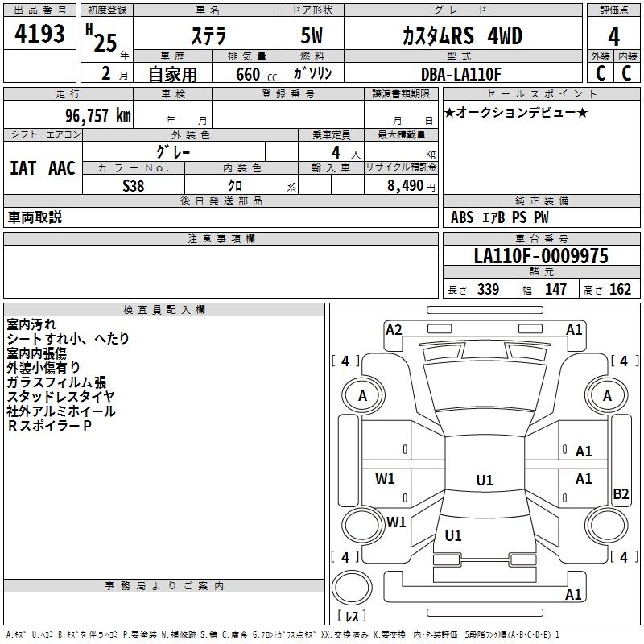Select the model code DBA-LA110F
The height and width of the screenshot is (644, 644).
point(461,74)
